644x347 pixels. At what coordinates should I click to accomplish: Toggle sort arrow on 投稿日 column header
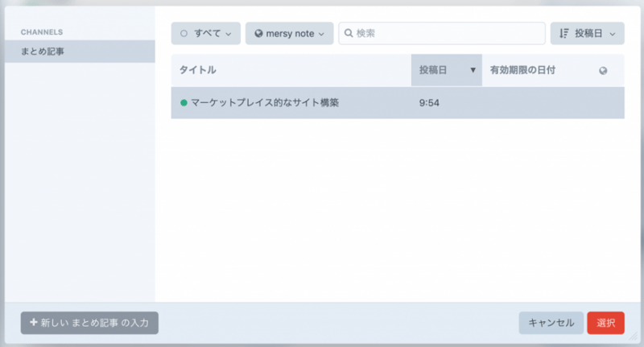coord(473,71)
